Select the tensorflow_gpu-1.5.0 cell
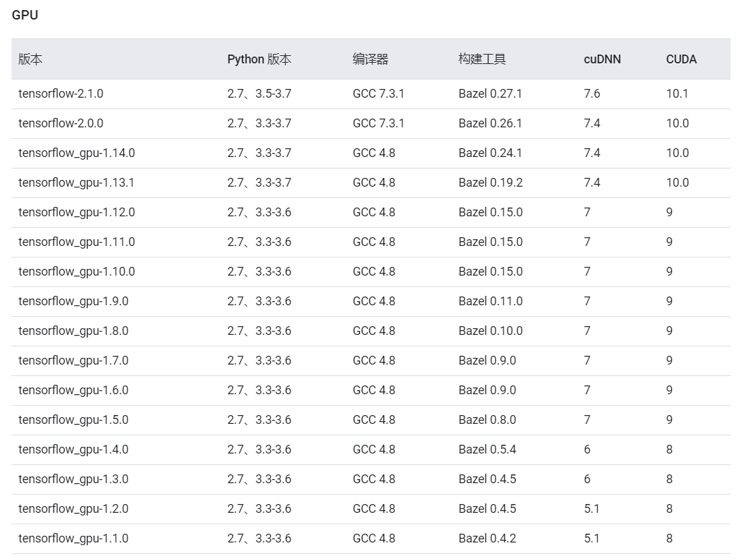Image resolution: width=740 pixels, height=560 pixels. point(73,420)
